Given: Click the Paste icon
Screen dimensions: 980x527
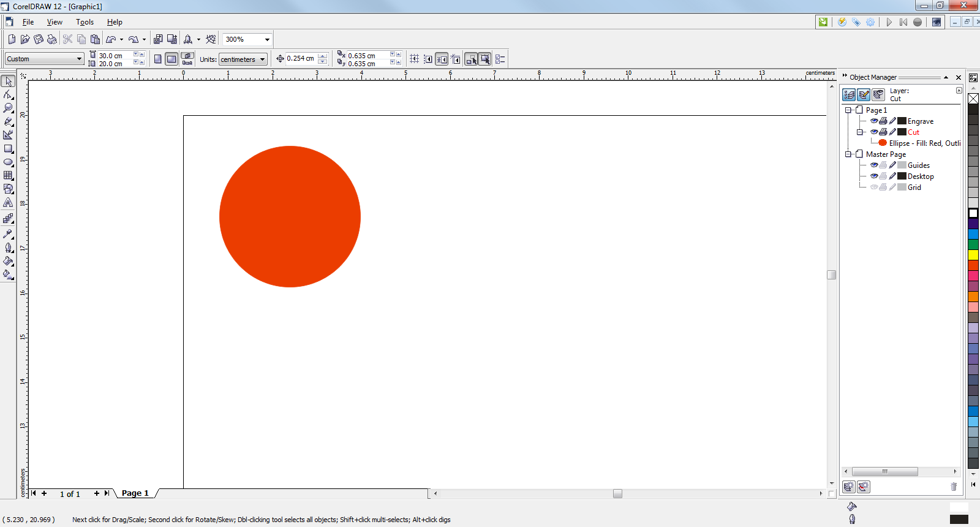Looking at the screenshot, I should pos(95,39).
